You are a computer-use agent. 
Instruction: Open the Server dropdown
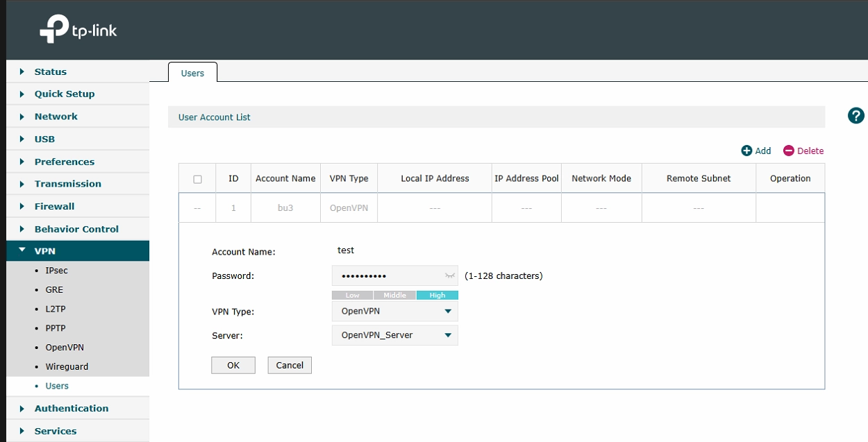tap(394, 335)
